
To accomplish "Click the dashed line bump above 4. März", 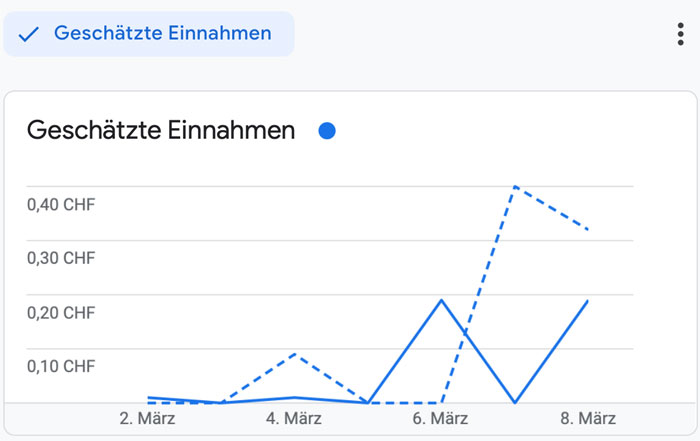I will [294, 354].
